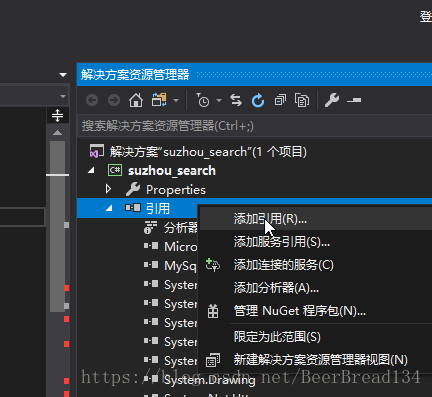Click the wrench icon beside Properties

click(x=133, y=189)
